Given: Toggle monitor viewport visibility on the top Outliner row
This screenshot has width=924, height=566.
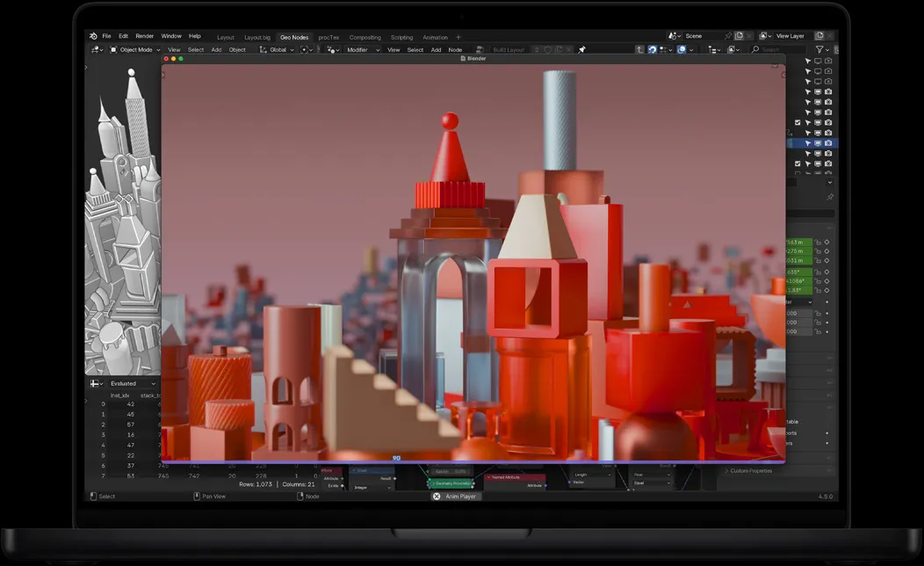Looking at the screenshot, I should click(817, 61).
